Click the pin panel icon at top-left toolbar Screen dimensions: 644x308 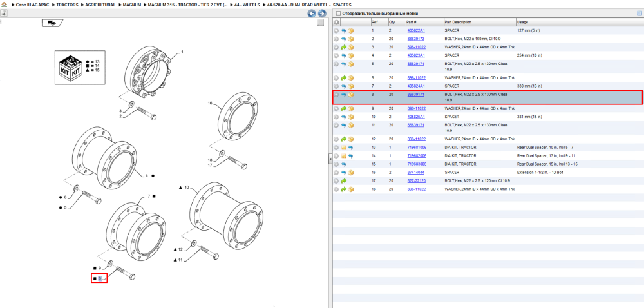pyautogui.click(x=3, y=13)
